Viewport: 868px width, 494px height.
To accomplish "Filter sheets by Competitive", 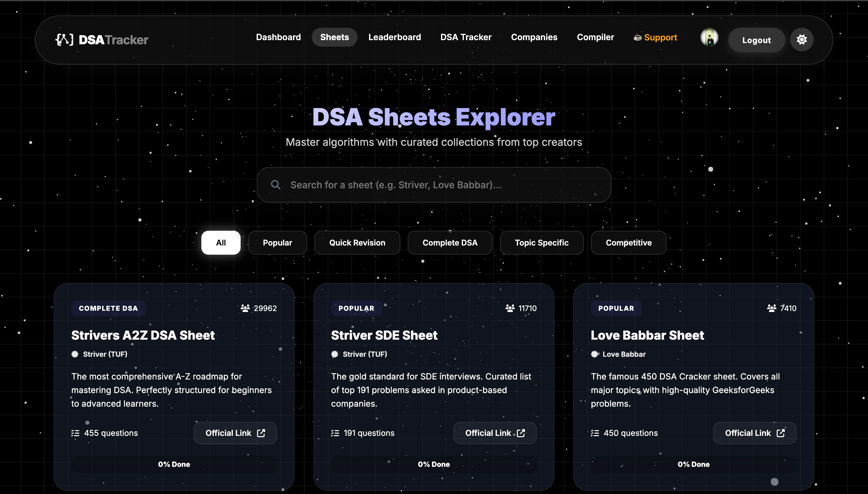I will 629,243.
